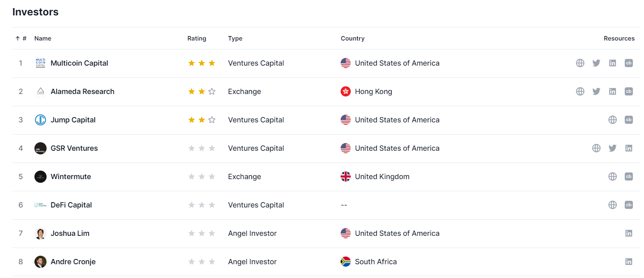
Task: Click Jump Capital's logo thumbnail
Action: pyautogui.click(x=41, y=120)
